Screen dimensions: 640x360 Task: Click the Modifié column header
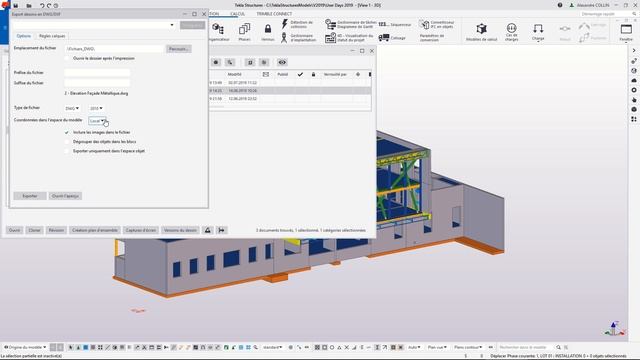click(235, 74)
